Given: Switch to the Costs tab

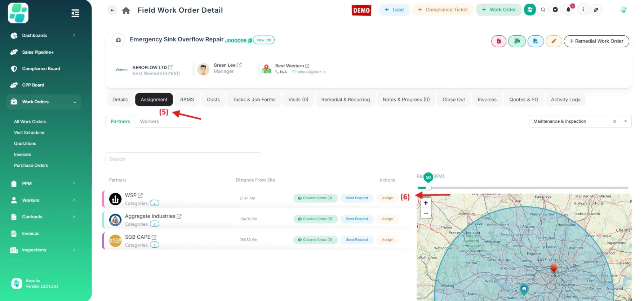Looking at the screenshot, I should [x=213, y=100].
